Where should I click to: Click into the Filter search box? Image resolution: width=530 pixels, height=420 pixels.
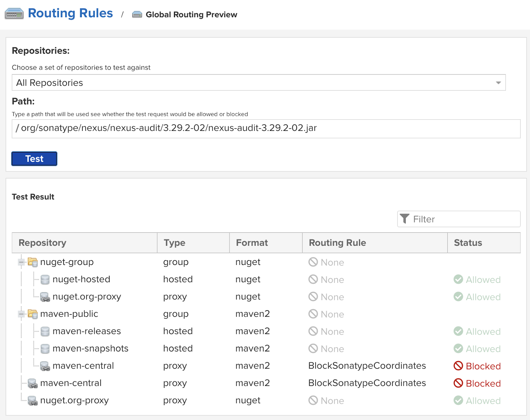pos(464,219)
